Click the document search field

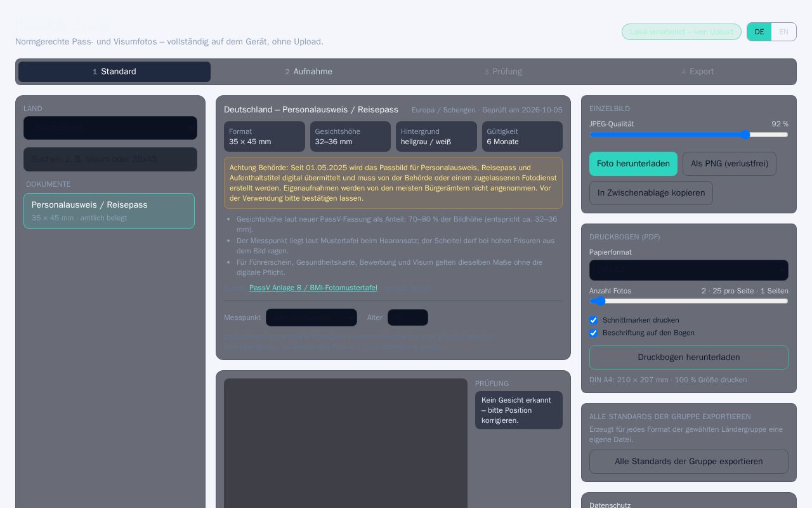click(110, 159)
